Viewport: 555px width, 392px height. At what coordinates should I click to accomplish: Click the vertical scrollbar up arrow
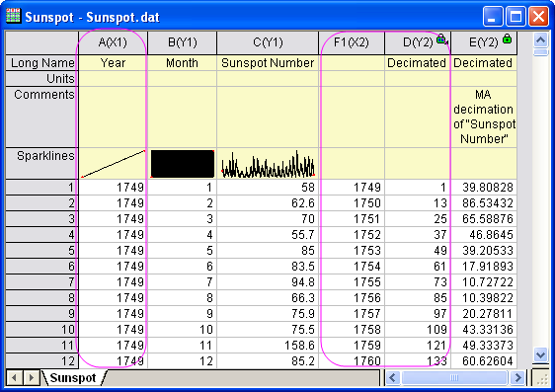(540, 39)
